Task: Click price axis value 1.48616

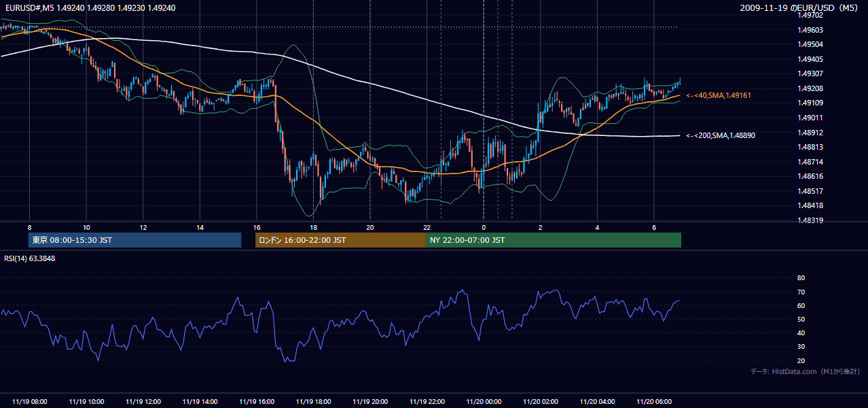Action: pyautogui.click(x=811, y=176)
